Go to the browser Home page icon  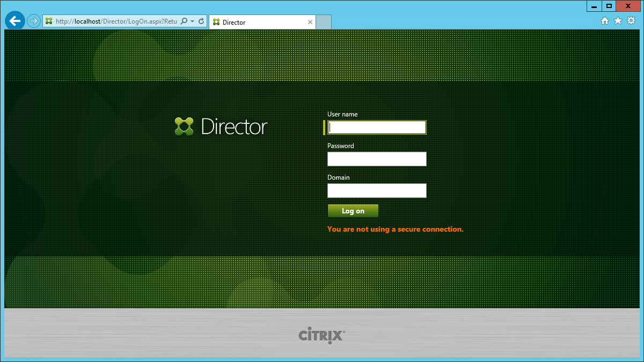pyautogui.click(x=605, y=21)
